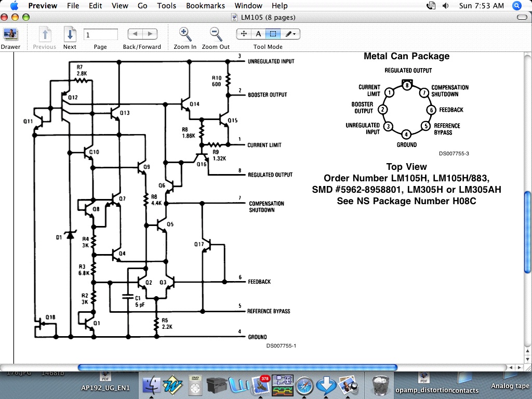Image resolution: width=532 pixels, height=399 pixels.
Task: Open the Edit menu
Action: point(96,5)
